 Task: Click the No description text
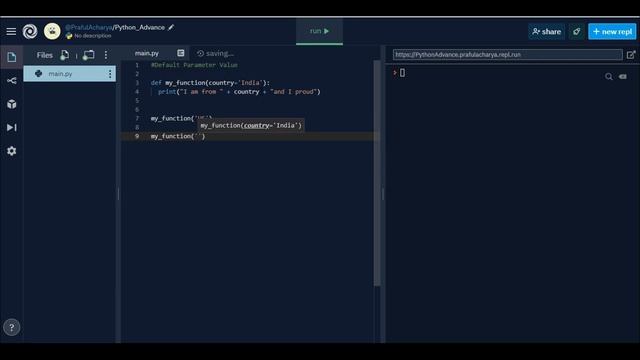[93, 36]
